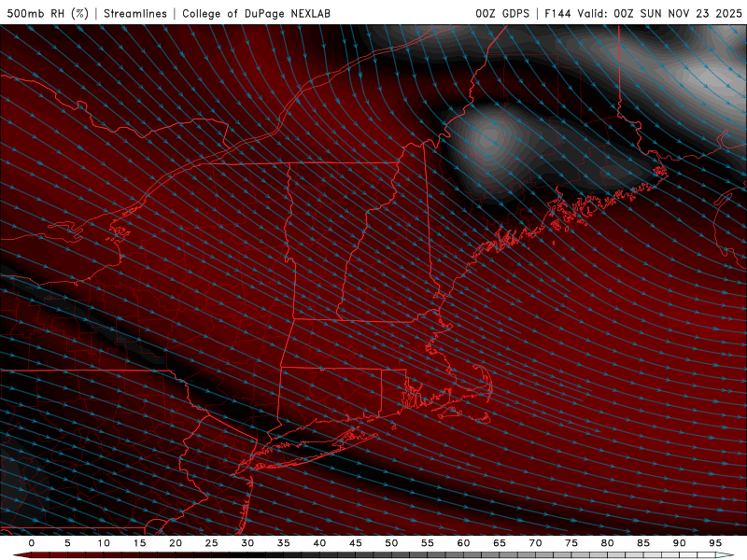Click the colorbar label "5"

[x=67, y=543]
